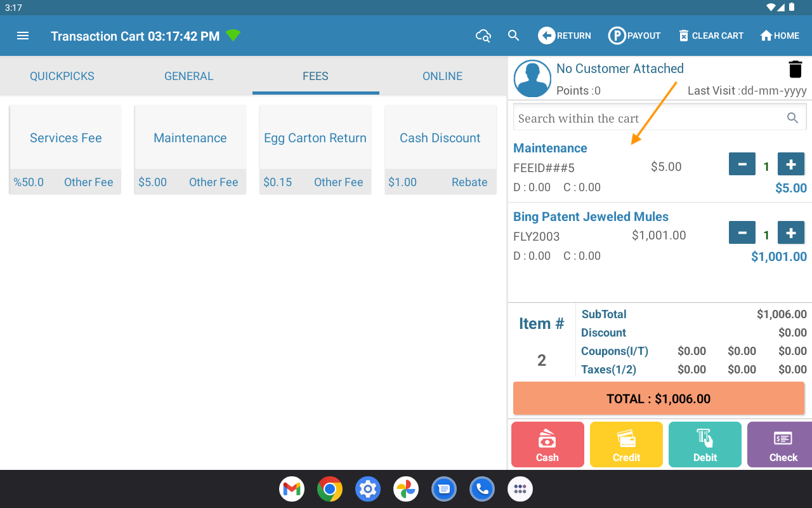Open Settings from the taskbar
This screenshot has width=812, height=508.
point(368,489)
